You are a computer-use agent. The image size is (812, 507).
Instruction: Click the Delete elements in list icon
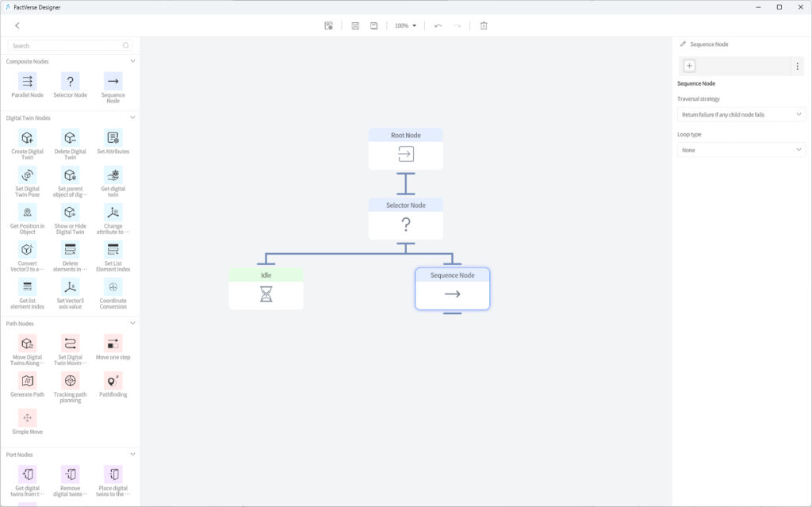point(71,250)
